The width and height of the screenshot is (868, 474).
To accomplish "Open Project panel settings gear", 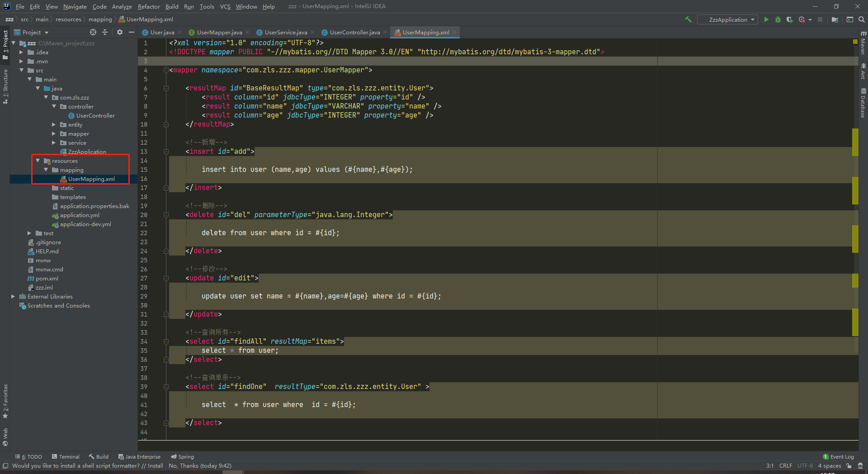I will pyautogui.click(x=120, y=32).
